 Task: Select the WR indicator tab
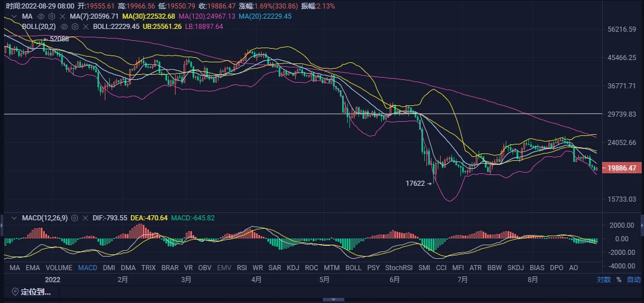coord(258,268)
